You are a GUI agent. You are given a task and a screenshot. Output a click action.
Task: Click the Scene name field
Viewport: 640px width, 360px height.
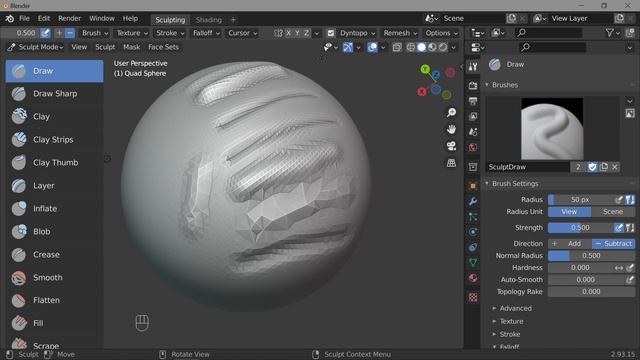[x=473, y=19]
